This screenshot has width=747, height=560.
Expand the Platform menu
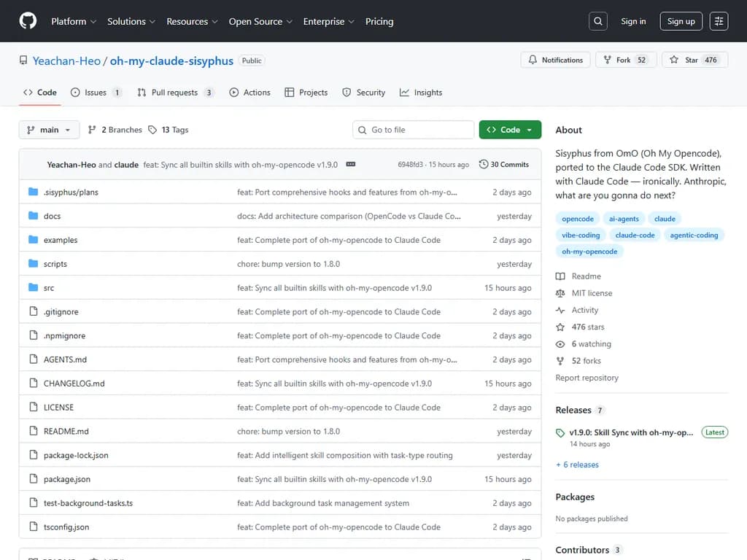tap(73, 21)
